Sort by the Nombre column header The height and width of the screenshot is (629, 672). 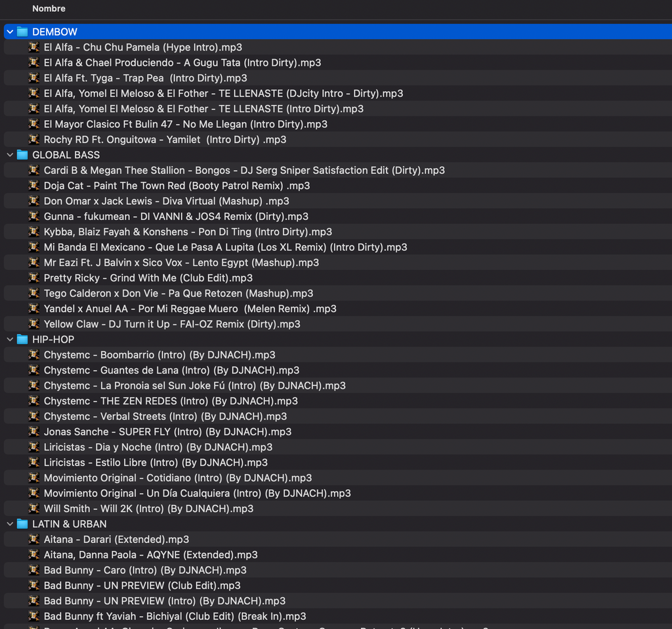pos(49,9)
